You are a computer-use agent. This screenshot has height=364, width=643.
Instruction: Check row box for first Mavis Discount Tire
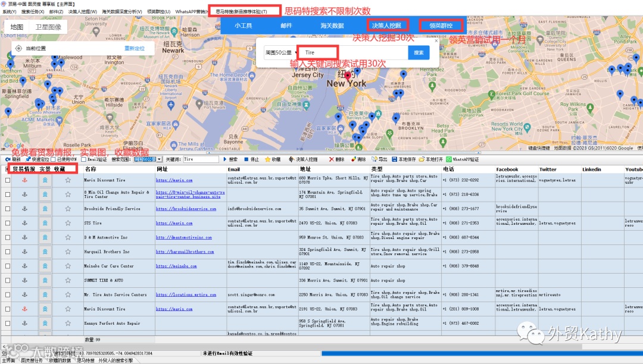[7, 180]
